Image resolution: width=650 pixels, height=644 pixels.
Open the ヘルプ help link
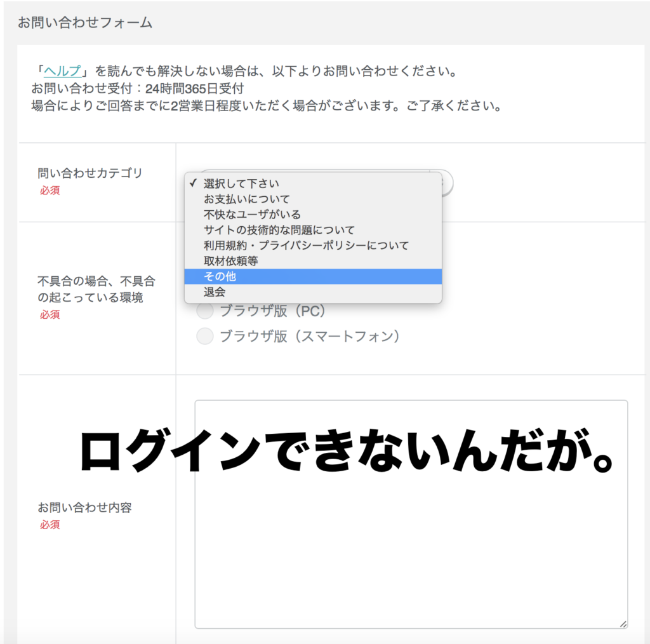click(x=62, y=71)
